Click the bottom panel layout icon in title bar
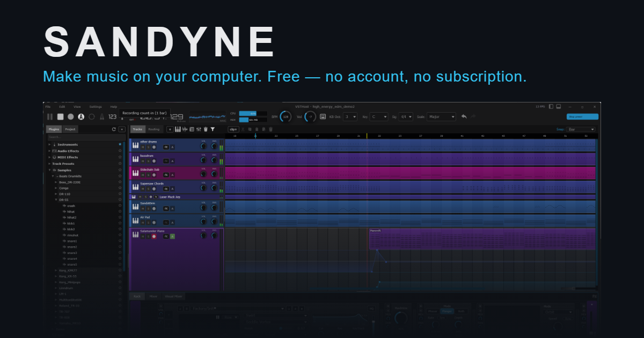Image resolution: width=644 pixels, height=338 pixels. point(559,106)
